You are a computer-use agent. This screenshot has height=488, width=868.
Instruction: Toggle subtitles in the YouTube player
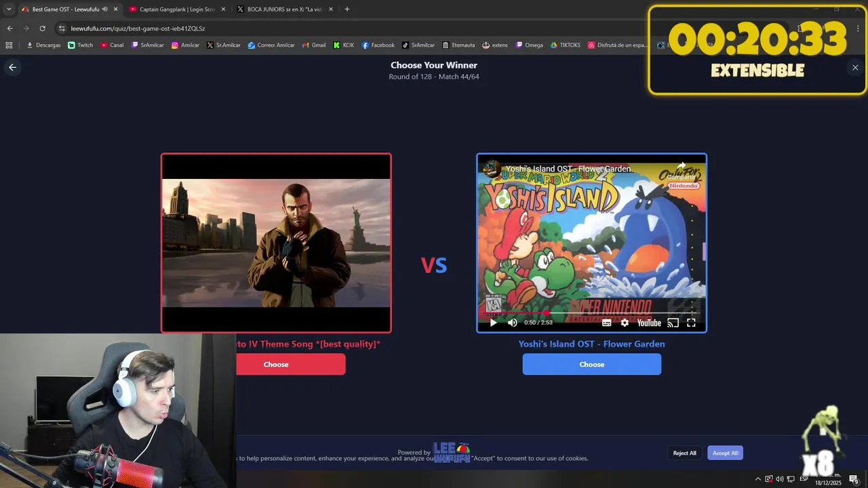pos(606,323)
